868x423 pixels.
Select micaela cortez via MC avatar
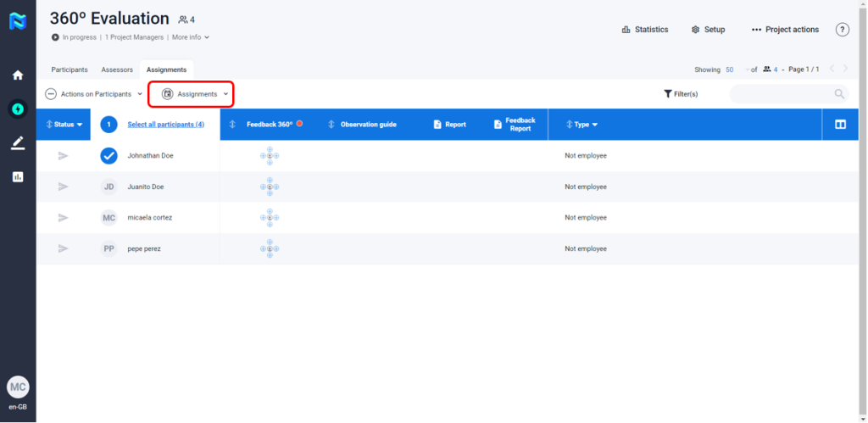tap(108, 218)
